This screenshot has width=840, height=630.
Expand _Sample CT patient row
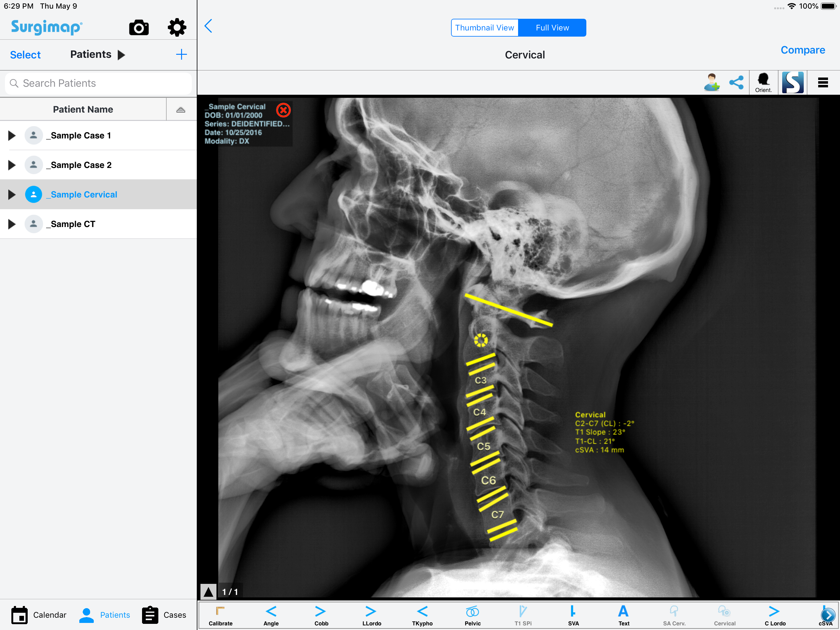point(12,224)
